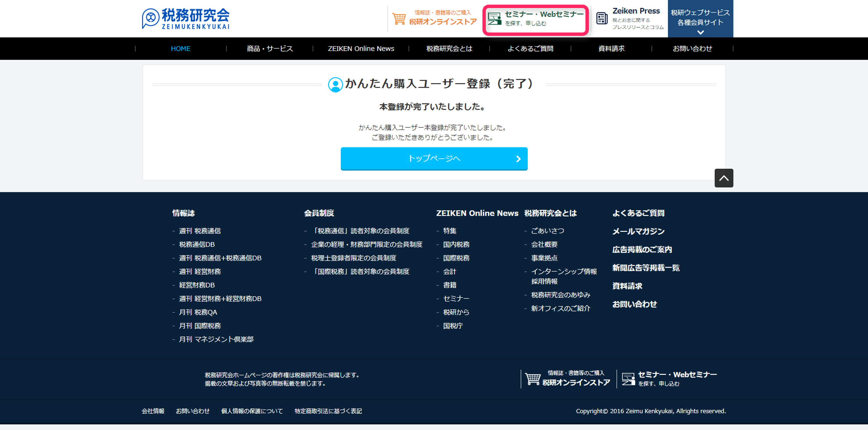The height and width of the screenshot is (430, 868).
Task: Click the メールマガジン footer link
Action: pyautogui.click(x=638, y=232)
